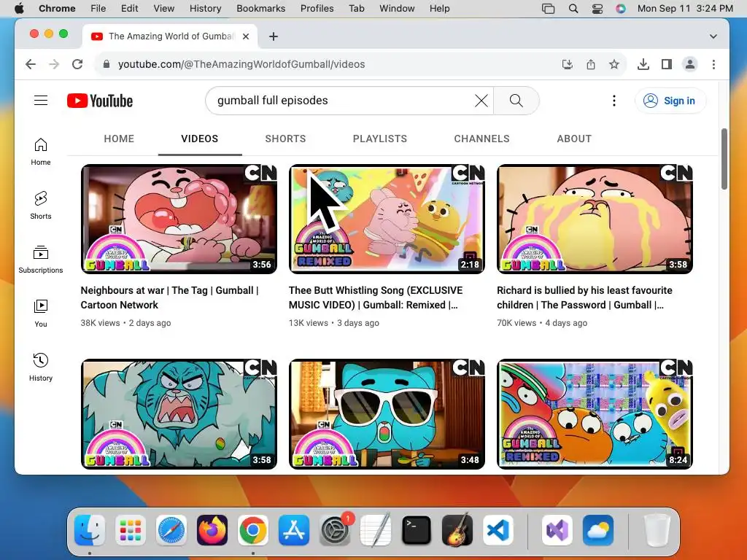
Task: Bookmark this page with star icon
Action: click(614, 64)
